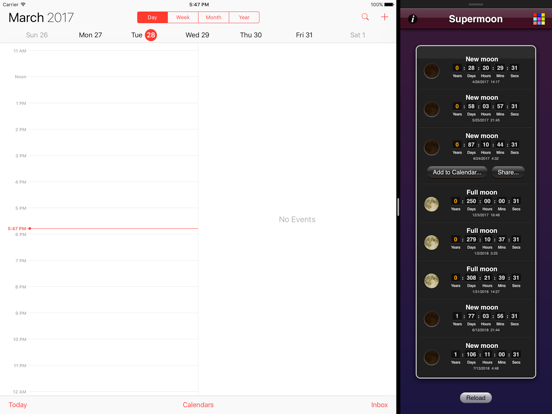Tap the full moon icon with 279 days
The height and width of the screenshot is (414, 552).
tap(431, 243)
